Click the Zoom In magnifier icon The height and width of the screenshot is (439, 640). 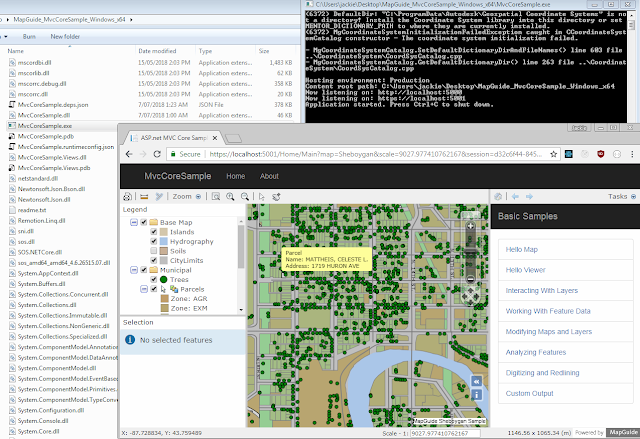pyautogui.click(x=230, y=197)
